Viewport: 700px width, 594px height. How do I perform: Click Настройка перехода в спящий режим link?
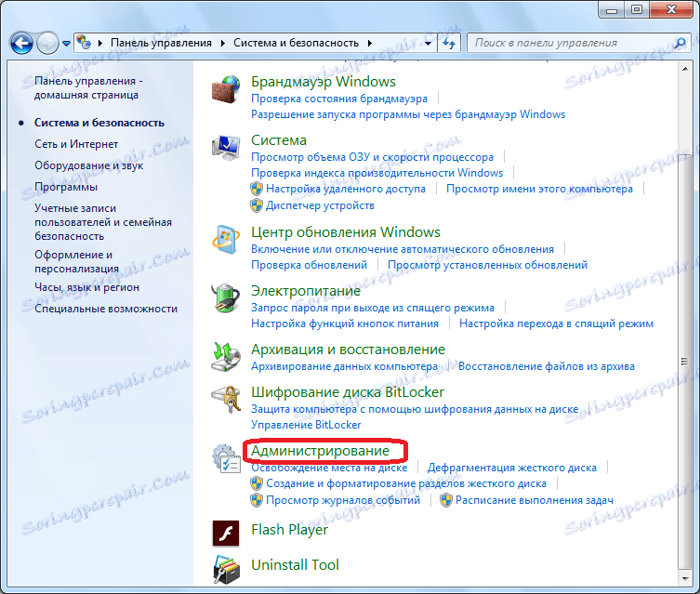click(556, 324)
